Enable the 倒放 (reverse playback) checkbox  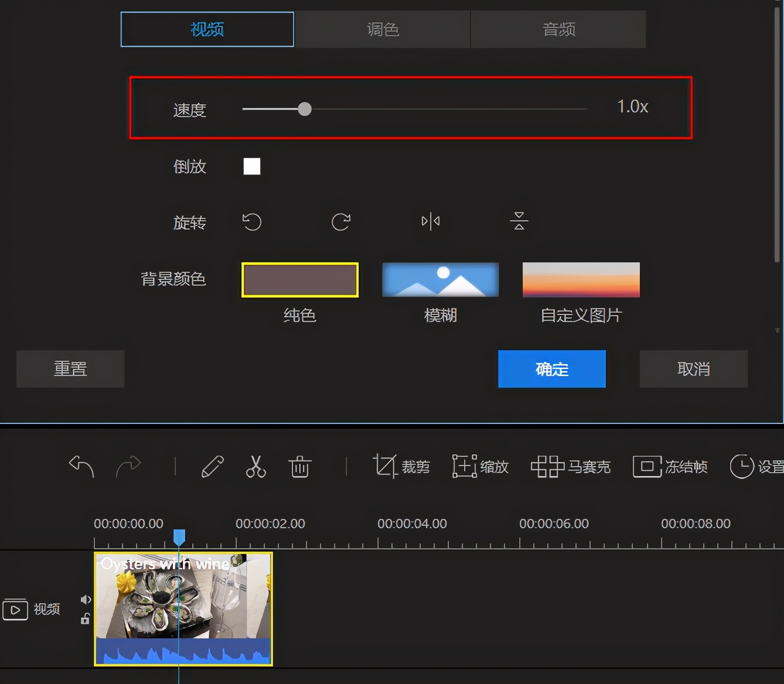tap(251, 166)
